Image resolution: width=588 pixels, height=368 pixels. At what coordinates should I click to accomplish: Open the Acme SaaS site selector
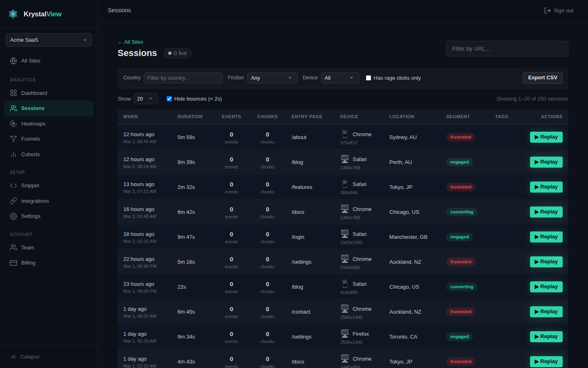[x=49, y=40]
